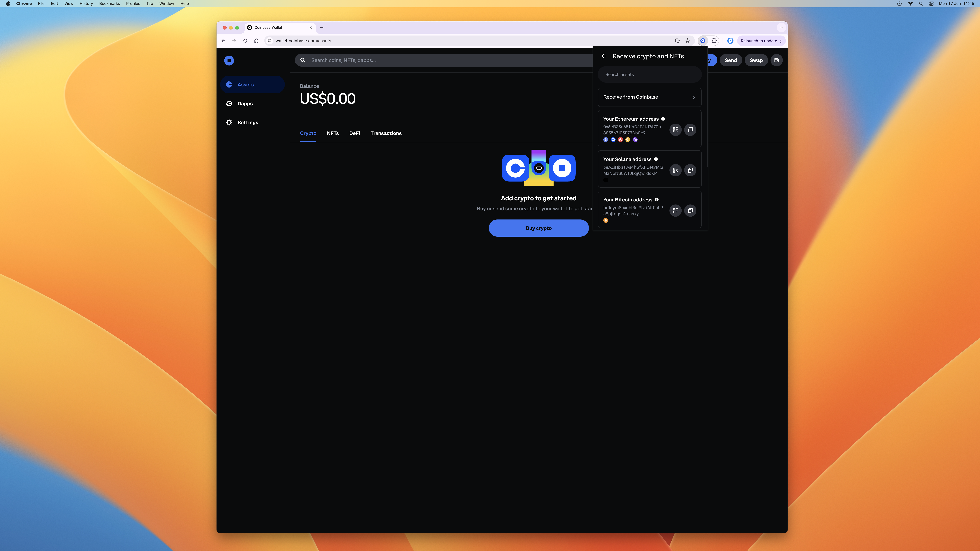The image size is (980, 551).
Task: Open the Ethereum address QR code
Action: (675, 130)
